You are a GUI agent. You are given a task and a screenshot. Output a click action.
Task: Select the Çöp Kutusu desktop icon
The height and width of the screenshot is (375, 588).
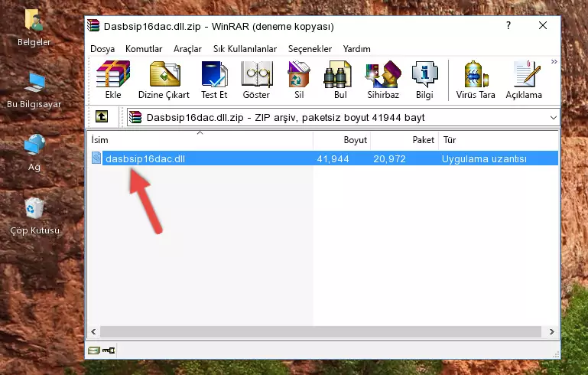click(34, 217)
